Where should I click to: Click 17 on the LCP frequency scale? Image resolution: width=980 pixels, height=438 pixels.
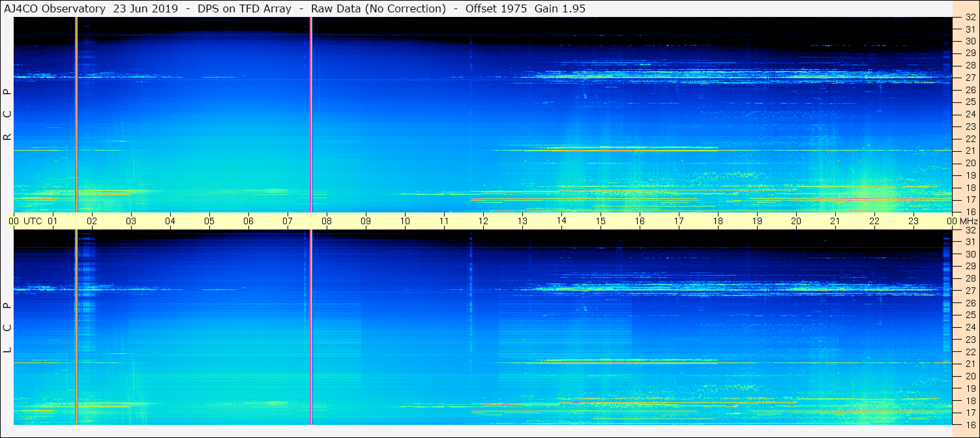pyautogui.click(x=970, y=413)
